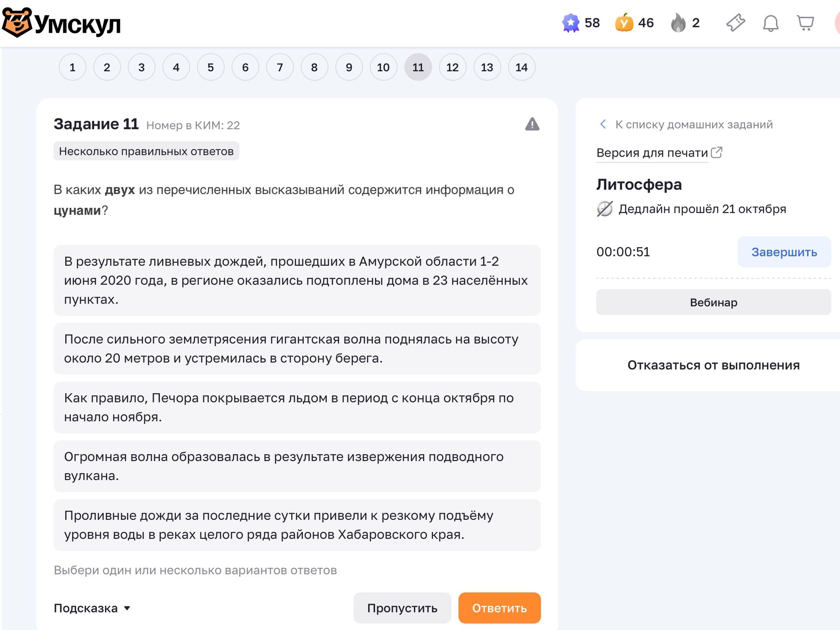Click the Несколько правильных ответов tag
The height and width of the screenshot is (630, 840).
tap(147, 151)
